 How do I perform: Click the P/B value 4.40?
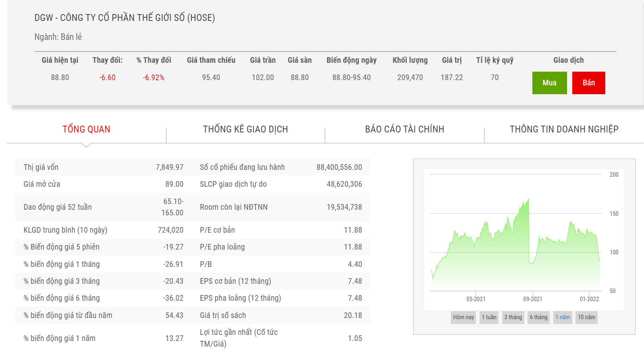point(355,264)
